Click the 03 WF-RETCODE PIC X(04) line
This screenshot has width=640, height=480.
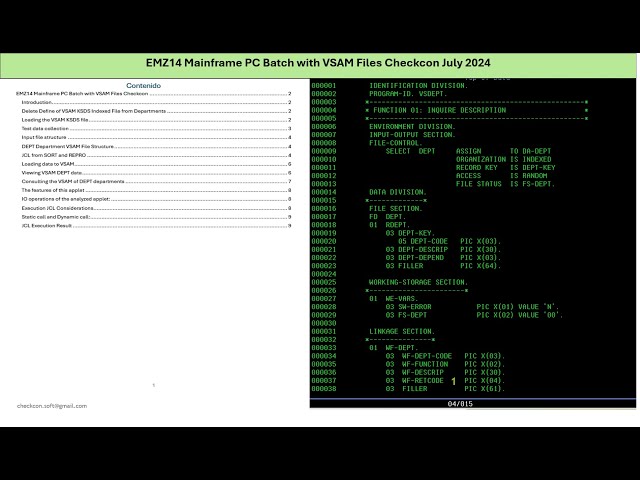[445, 380]
